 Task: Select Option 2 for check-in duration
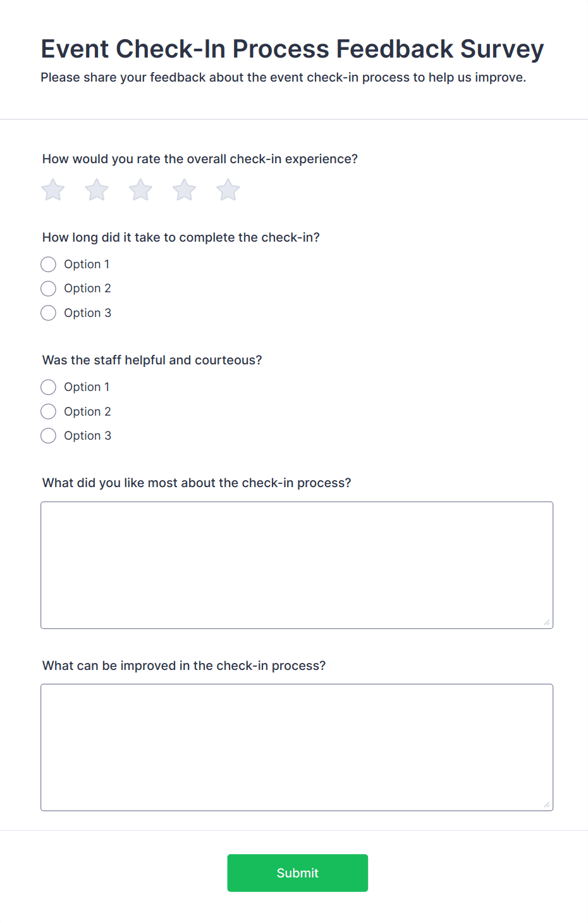tap(48, 288)
